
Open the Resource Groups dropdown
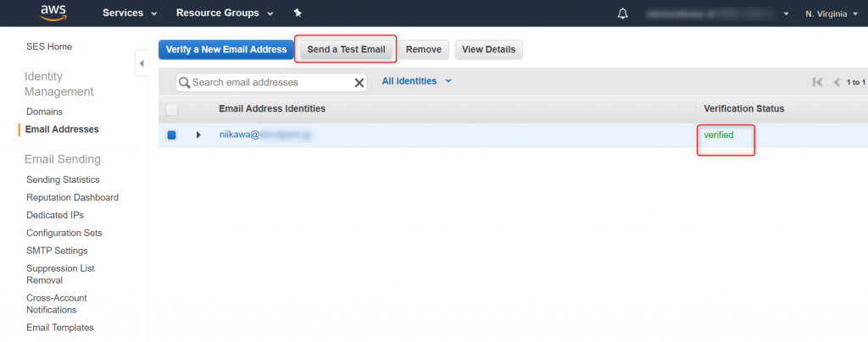click(x=224, y=13)
